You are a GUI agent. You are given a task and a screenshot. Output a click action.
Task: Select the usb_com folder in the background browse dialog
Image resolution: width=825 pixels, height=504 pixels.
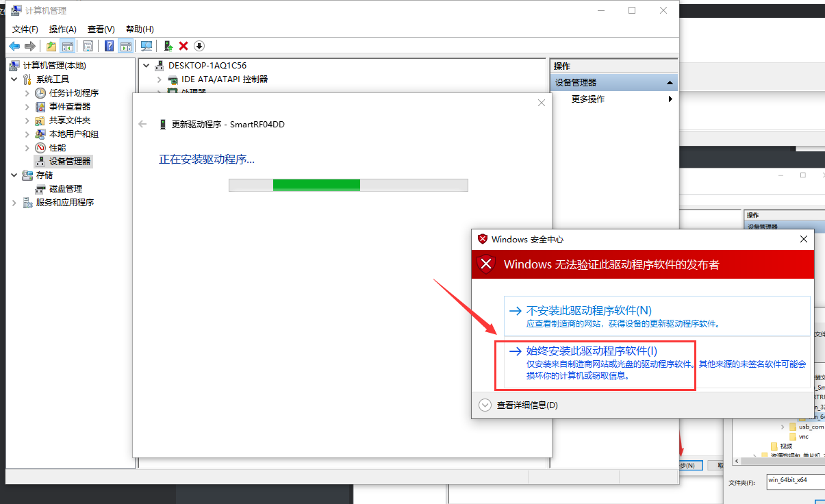point(811,426)
